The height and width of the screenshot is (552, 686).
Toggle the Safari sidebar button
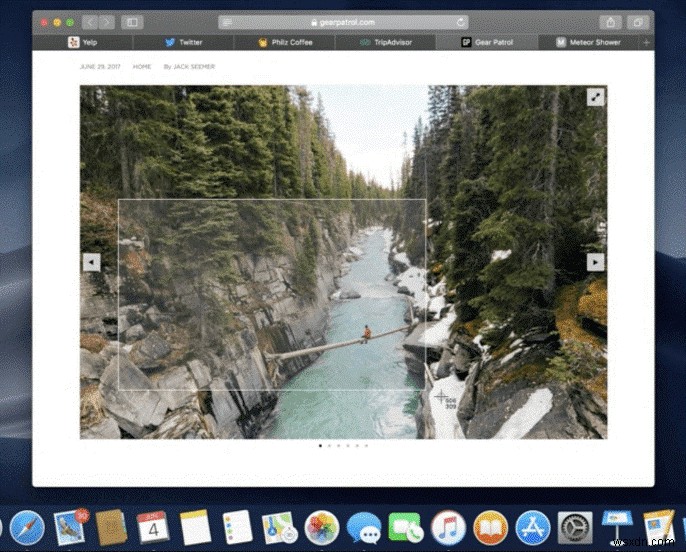[x=132, y=22]
